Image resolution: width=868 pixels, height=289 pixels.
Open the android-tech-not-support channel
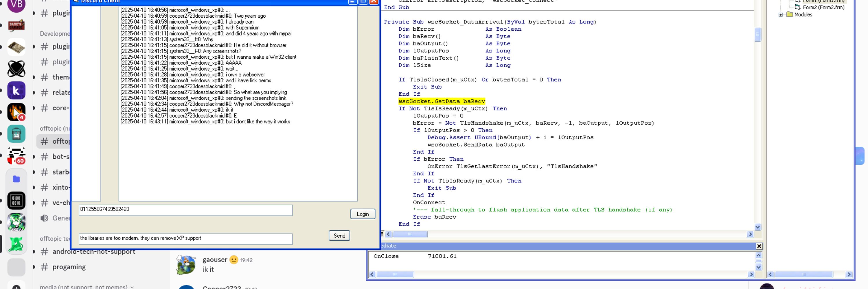[x=94, y=252]
